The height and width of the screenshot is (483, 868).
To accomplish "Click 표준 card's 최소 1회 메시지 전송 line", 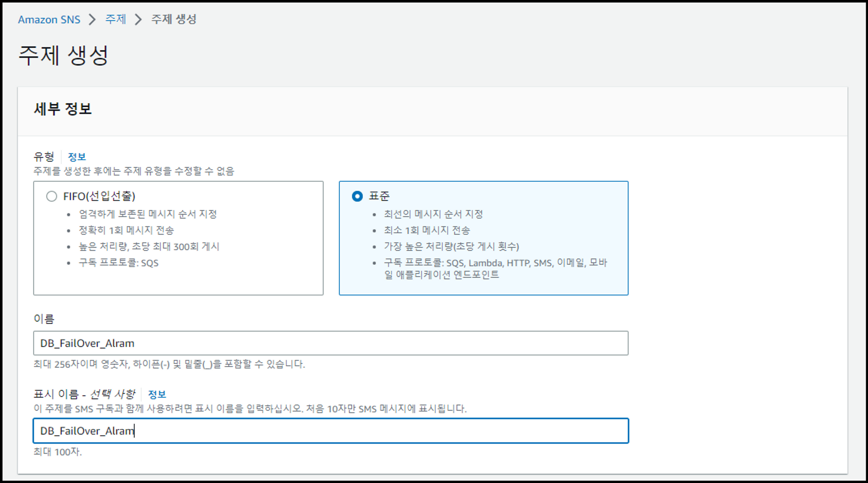I will (x=427, y=230).
